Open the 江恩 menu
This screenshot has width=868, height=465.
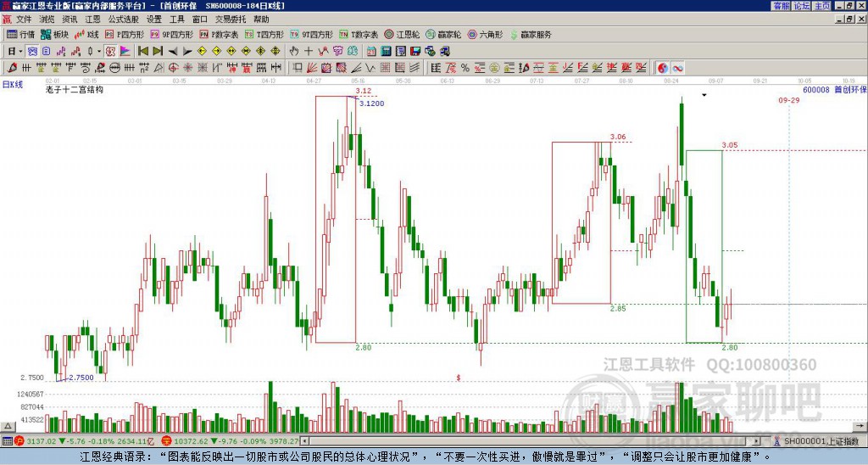click(x=92, y=20)
